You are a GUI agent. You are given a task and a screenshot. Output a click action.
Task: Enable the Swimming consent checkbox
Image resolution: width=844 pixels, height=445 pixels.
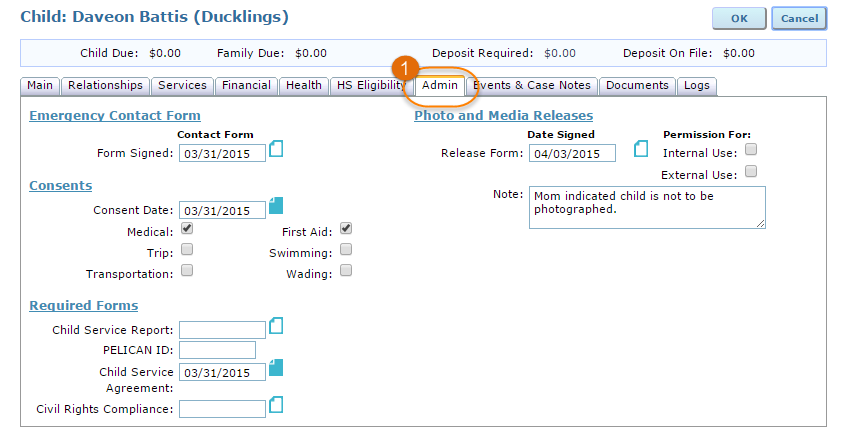pyautogui.click(x=346, y=249)
